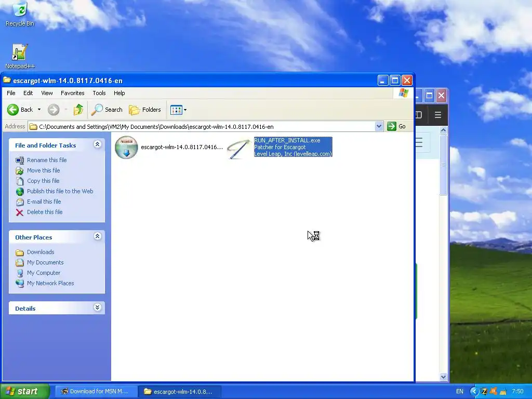The width and height of the screenshot is (532, 399).
Task: Click Rename this file
Action: click(47, 160)
